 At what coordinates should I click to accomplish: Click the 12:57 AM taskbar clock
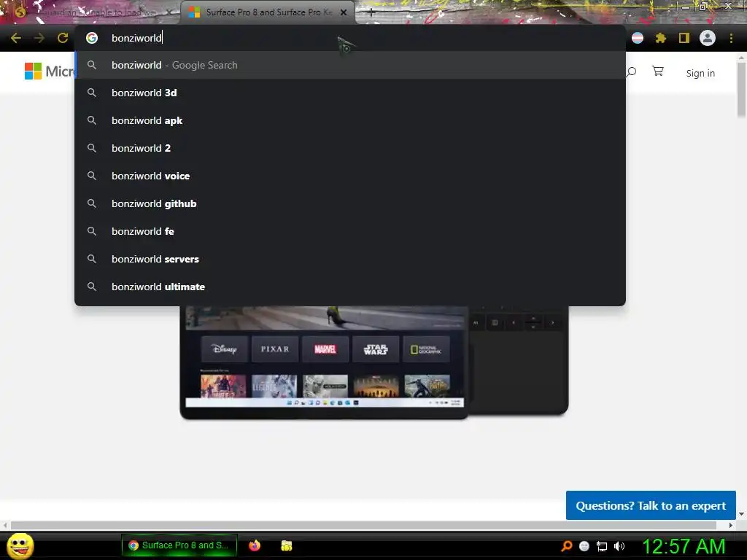pos(684,546)
